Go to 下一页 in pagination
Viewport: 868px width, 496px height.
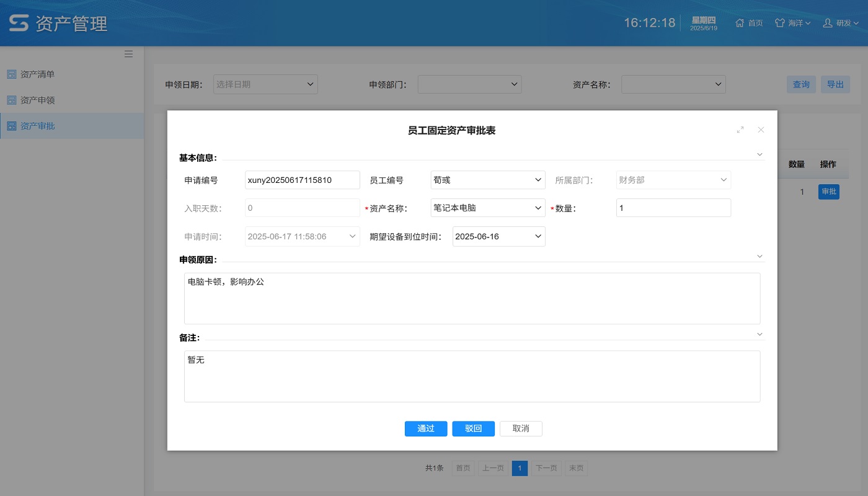[546, 468]
